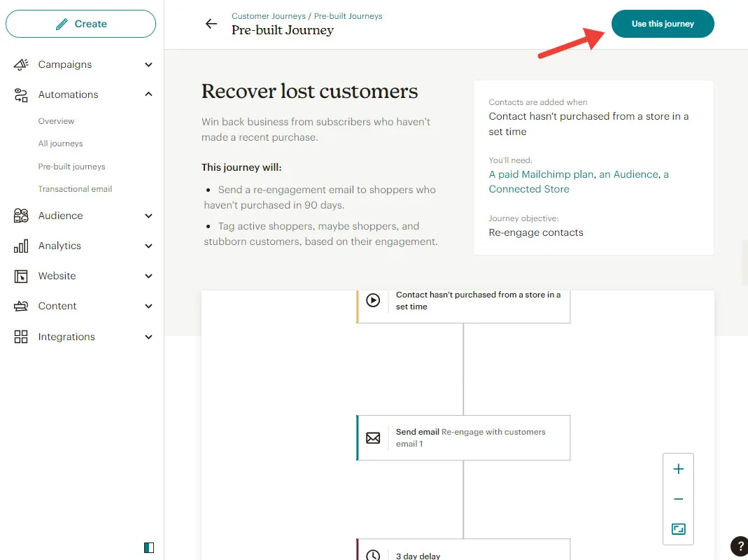Expand the Website section
The width and height of the screenshot is (748, 560).
(x=148, y=276)
